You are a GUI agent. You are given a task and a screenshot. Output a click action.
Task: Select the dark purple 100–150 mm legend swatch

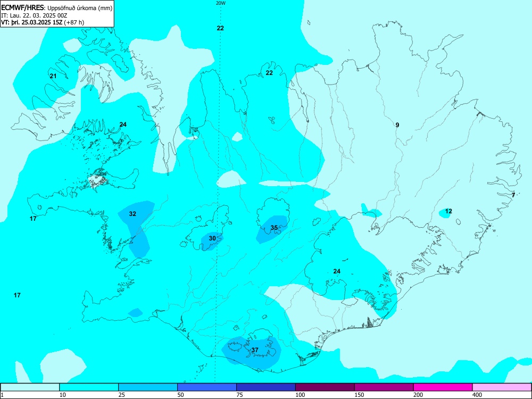(325, 387)
